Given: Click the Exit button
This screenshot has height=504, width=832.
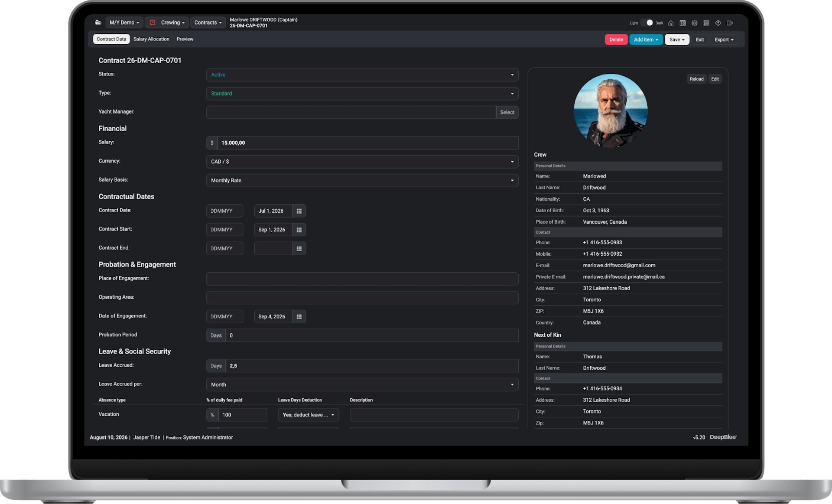Looking at the screenshot, I should [700, 39].
